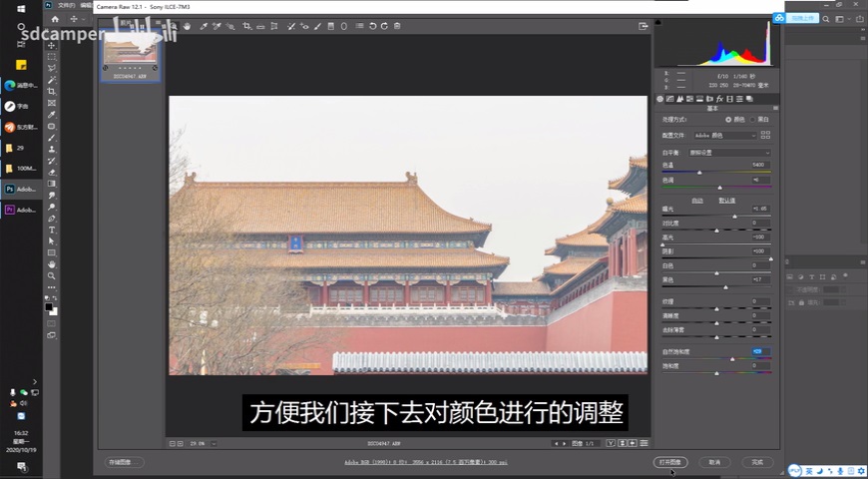
Task: Select the Transform tool
Action: point(274,26)
